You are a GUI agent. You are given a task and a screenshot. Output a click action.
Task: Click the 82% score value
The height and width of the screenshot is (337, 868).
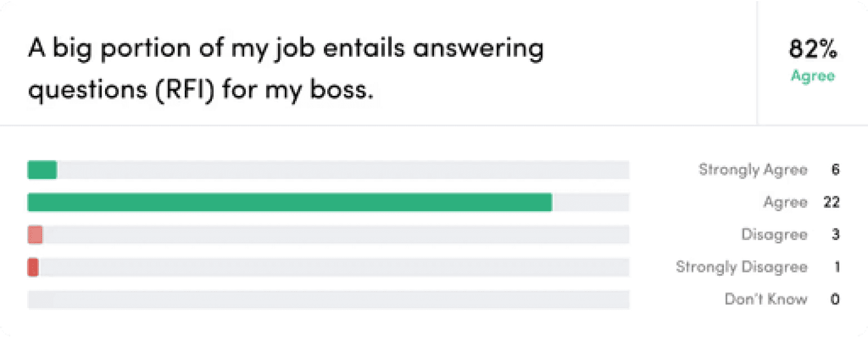pyautogui.click(x=813, y=51)
